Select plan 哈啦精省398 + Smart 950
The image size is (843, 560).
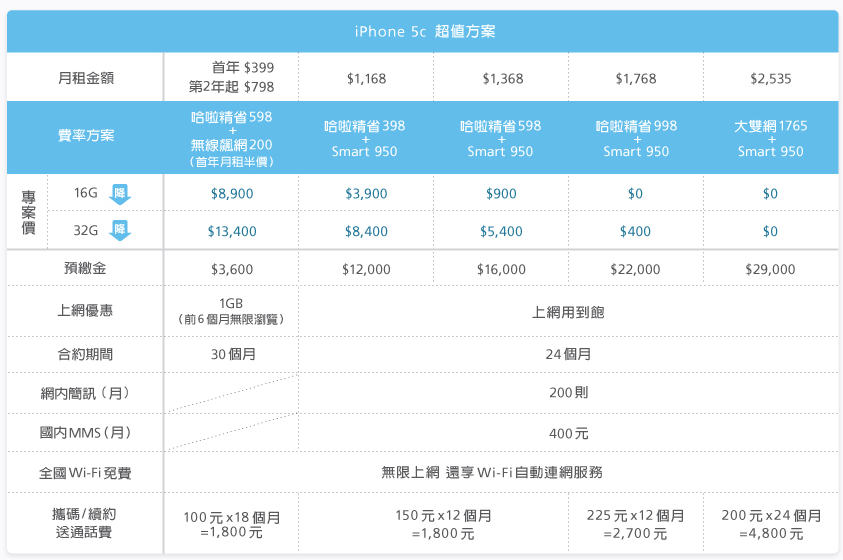[x=365, y=139]
